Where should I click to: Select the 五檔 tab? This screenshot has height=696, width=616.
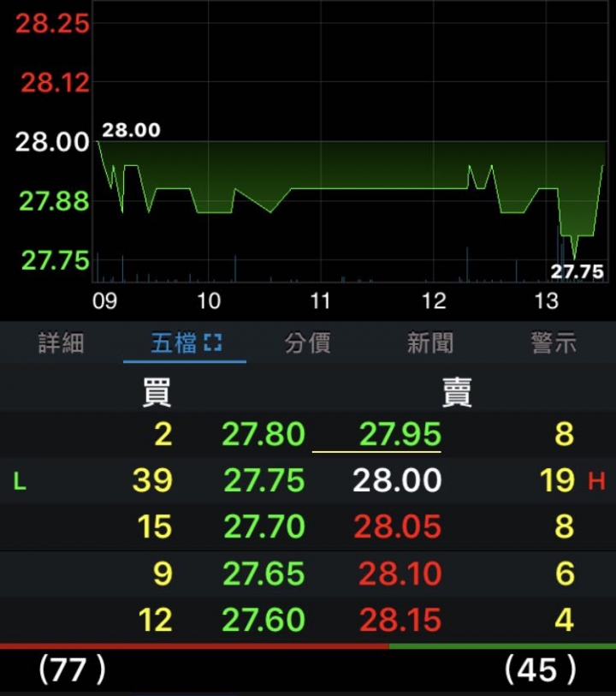tap(174, 343)
